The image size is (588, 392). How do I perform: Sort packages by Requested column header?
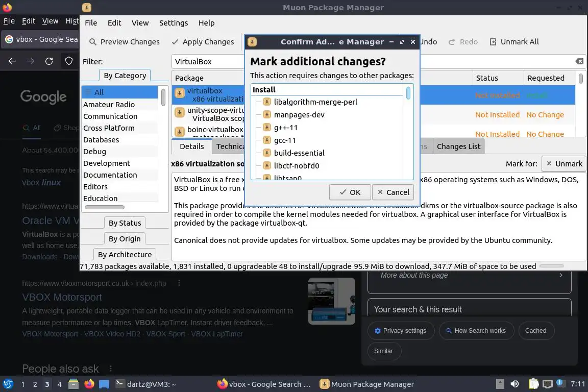click(x=550, y=78)
